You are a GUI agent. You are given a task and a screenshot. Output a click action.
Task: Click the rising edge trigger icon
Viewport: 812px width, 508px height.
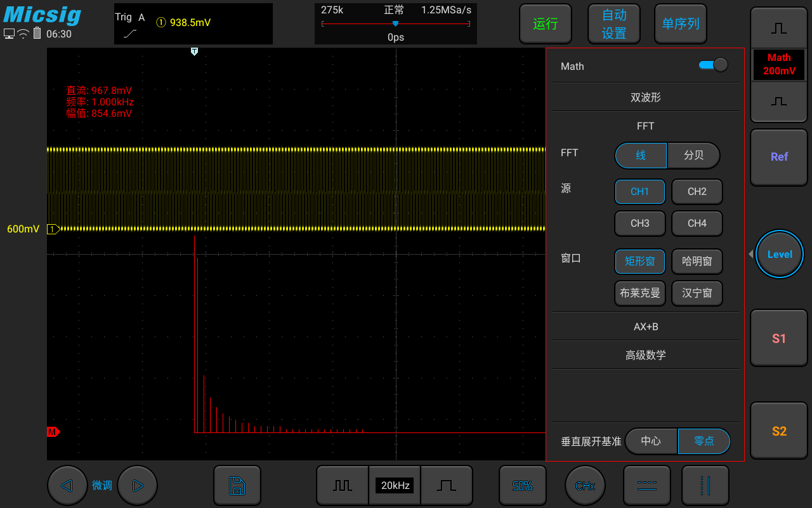pyautogui.click(x=130, y=33)
